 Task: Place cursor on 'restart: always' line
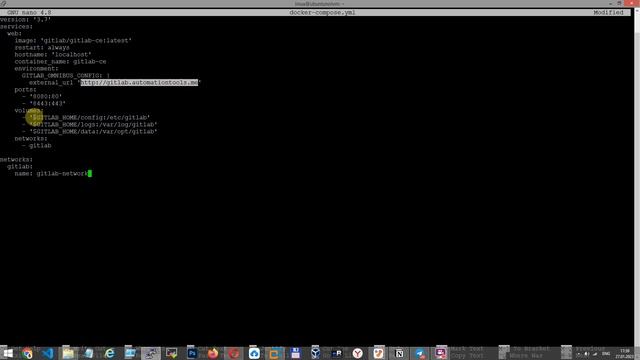42,47
